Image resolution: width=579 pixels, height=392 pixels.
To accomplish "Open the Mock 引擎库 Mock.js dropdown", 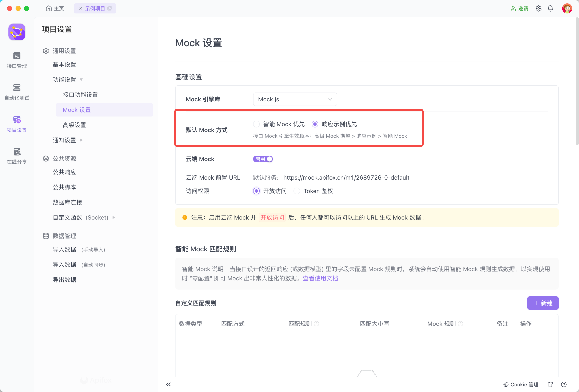I will [295, 99].
